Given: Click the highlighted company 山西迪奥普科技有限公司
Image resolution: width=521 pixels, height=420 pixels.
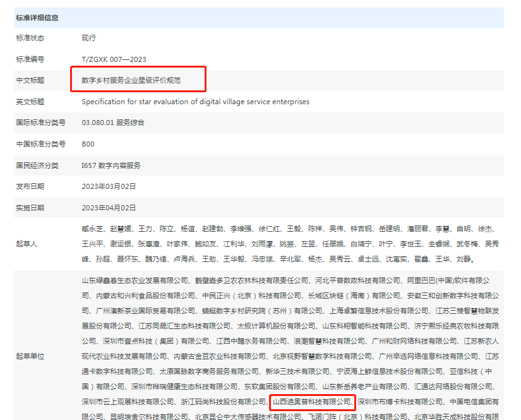Looking at the screenshot, I should (x=312, y=402).
